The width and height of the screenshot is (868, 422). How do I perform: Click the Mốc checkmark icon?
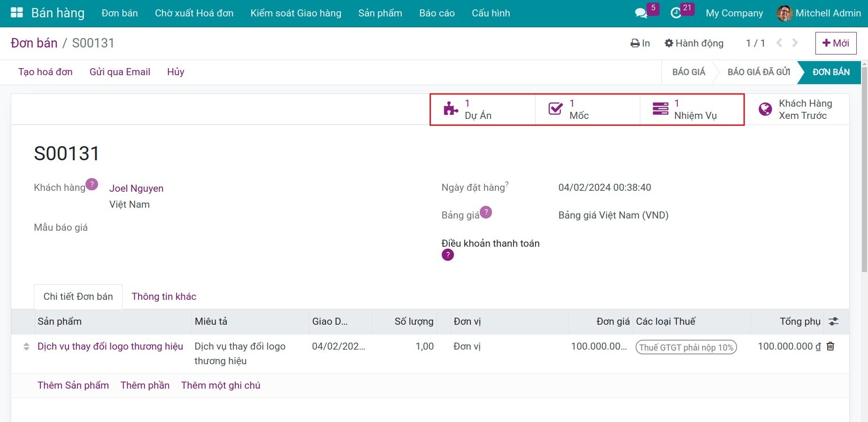555,109
